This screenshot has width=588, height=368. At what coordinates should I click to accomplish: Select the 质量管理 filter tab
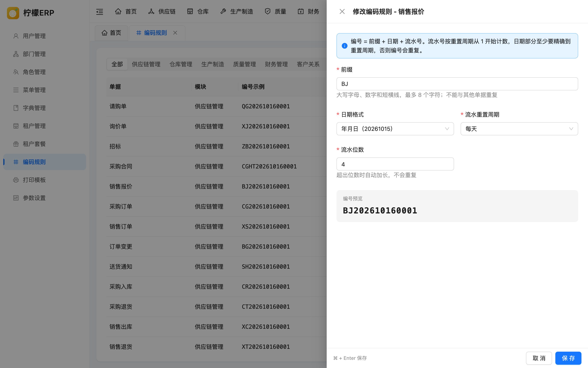244,64
